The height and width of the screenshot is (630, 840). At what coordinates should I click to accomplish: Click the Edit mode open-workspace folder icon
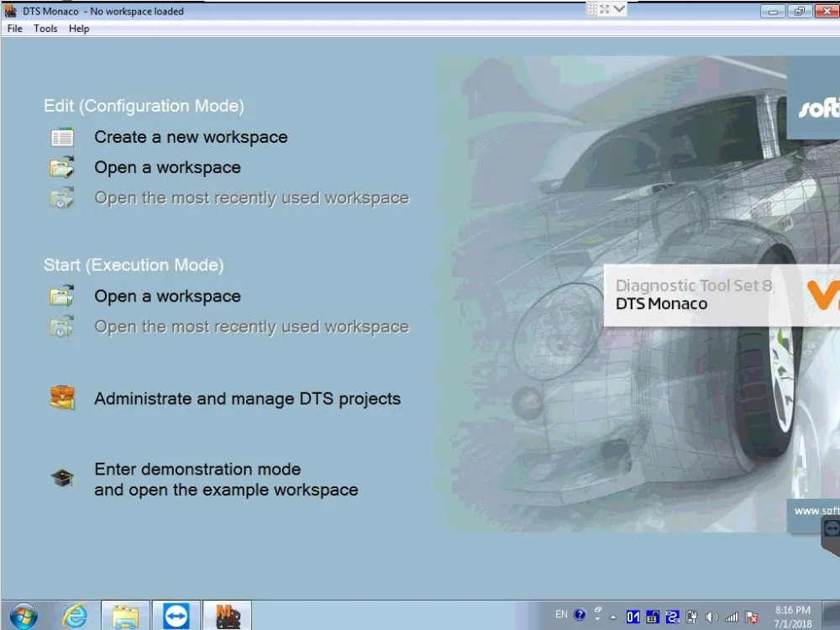[x=62, y=167]
